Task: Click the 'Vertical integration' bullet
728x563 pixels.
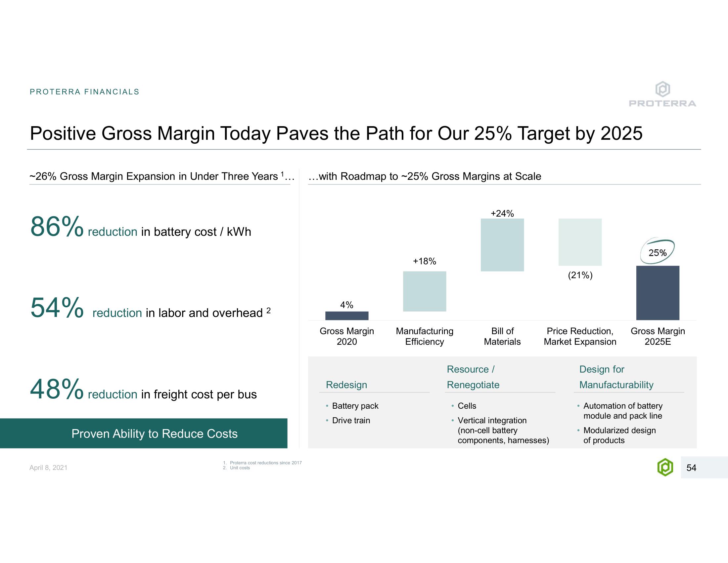Action: [x=503, y=430]
